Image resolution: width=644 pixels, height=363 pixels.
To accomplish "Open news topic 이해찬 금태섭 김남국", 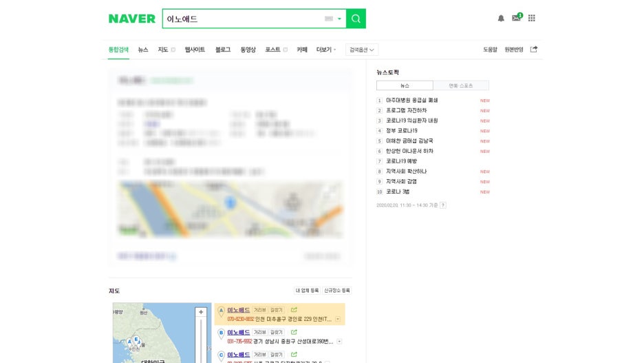I will pyautogui.click(x=409, y=141).
